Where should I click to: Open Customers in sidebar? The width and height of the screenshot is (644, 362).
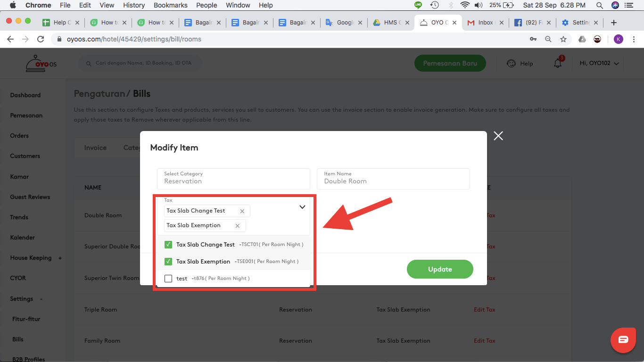coord(25,156)
